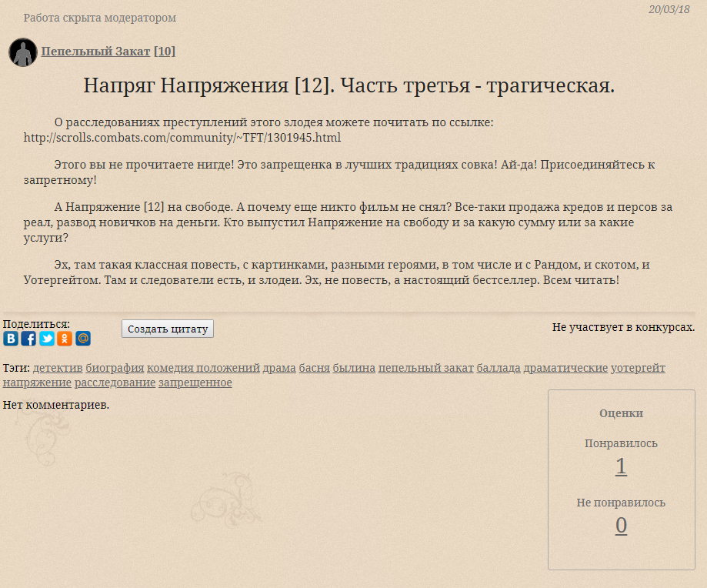Click the Создать цитату button
Viewport: 707px width, 588px height.
168,329
